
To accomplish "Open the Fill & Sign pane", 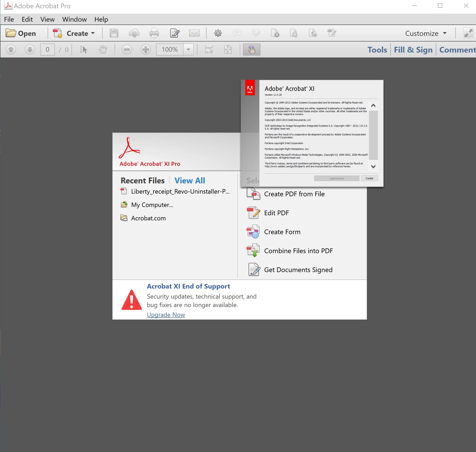I will pos(413,50).
